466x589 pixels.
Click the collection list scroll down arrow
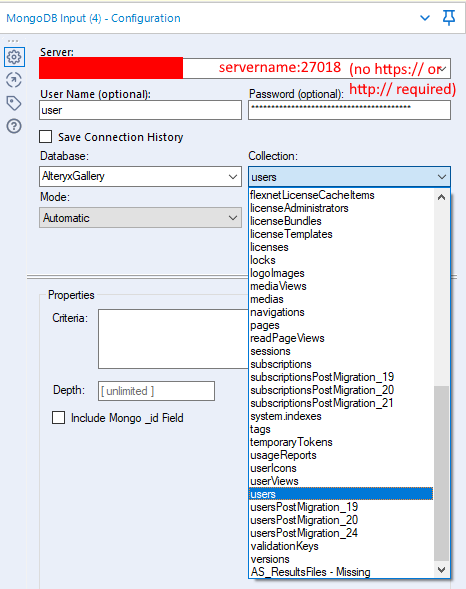[442, 570]
